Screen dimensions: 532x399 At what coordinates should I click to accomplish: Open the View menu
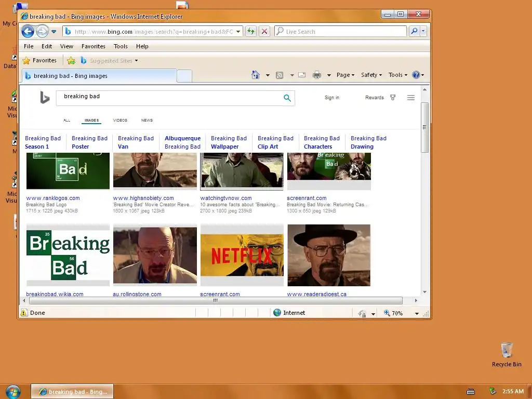(x=66, y=46)
